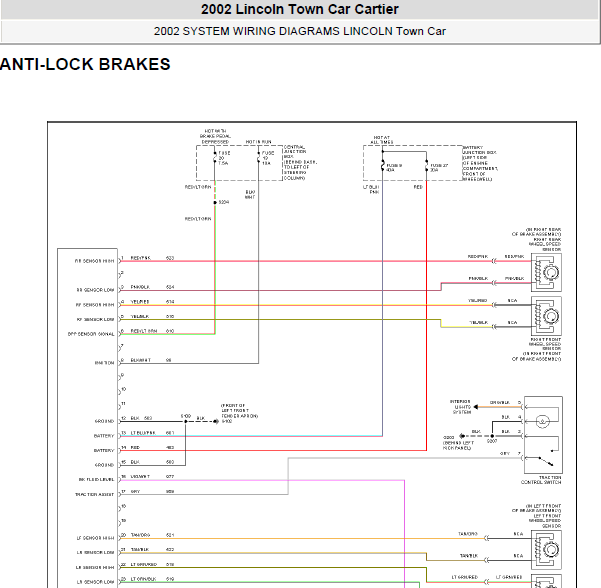601x588 pixels.
Task: Click the Interior Lights System arrowhead
Action: point(476,407)
